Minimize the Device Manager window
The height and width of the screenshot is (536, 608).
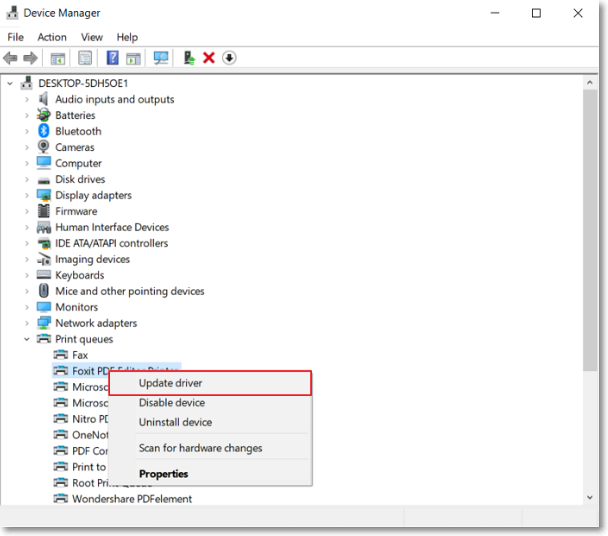pos(495,13)
